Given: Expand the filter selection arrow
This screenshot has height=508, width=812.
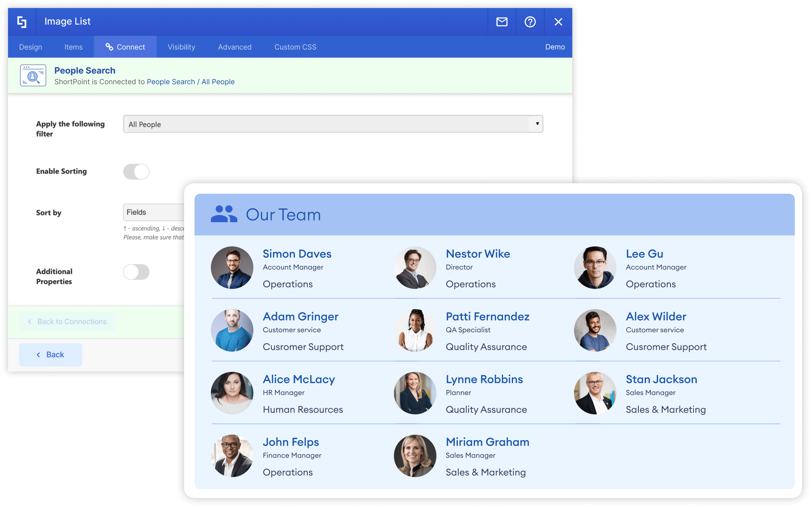Looking at the screenshot, I should pyautogui.click(x=537, y=124).
